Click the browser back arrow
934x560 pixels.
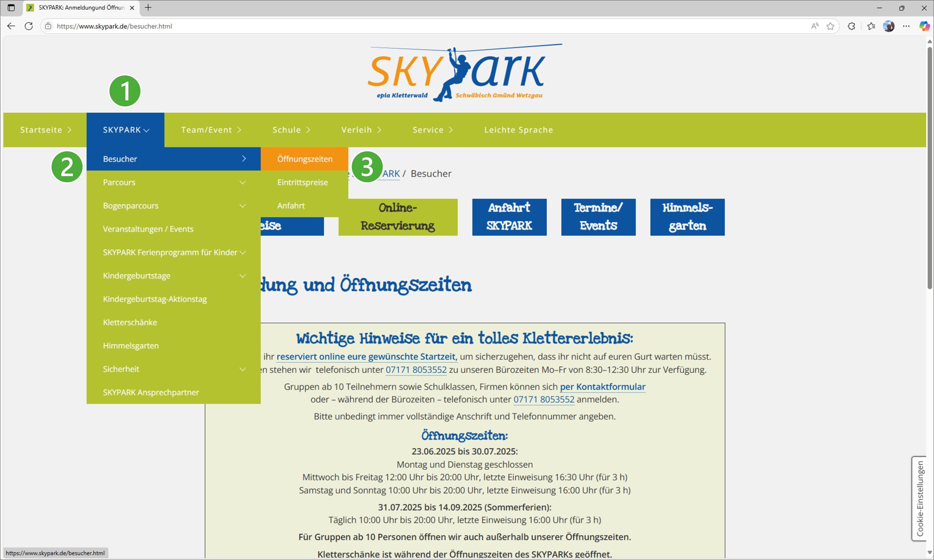coord(11,26)
